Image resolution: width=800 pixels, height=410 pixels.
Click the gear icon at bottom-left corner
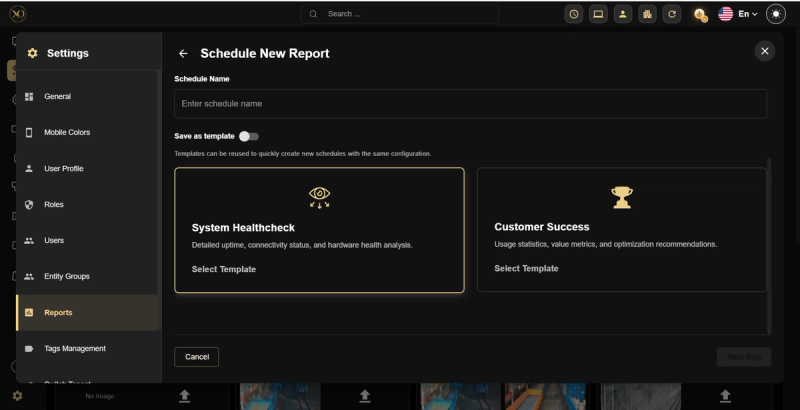17,396
